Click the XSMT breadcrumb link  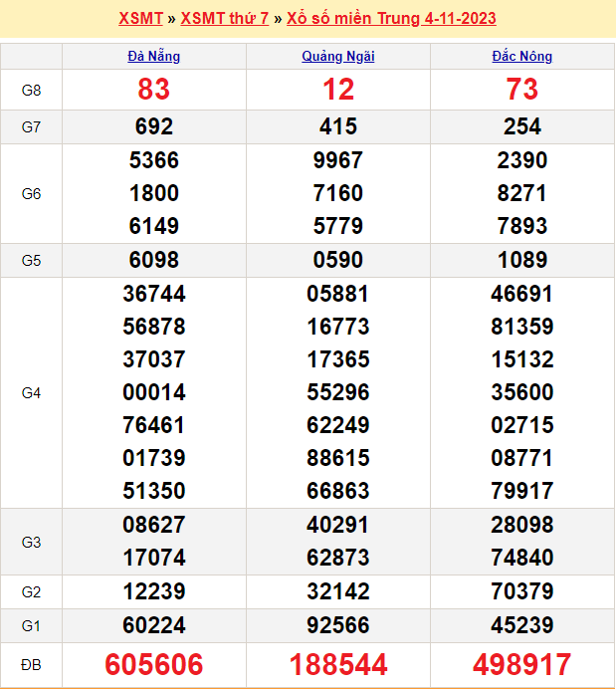(x=141, y=18)
